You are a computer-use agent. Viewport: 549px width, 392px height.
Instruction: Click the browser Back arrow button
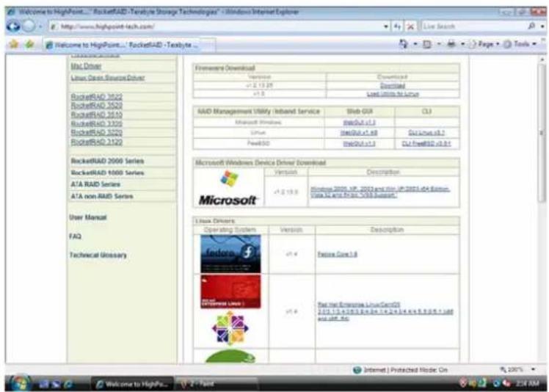pos(13,26)
